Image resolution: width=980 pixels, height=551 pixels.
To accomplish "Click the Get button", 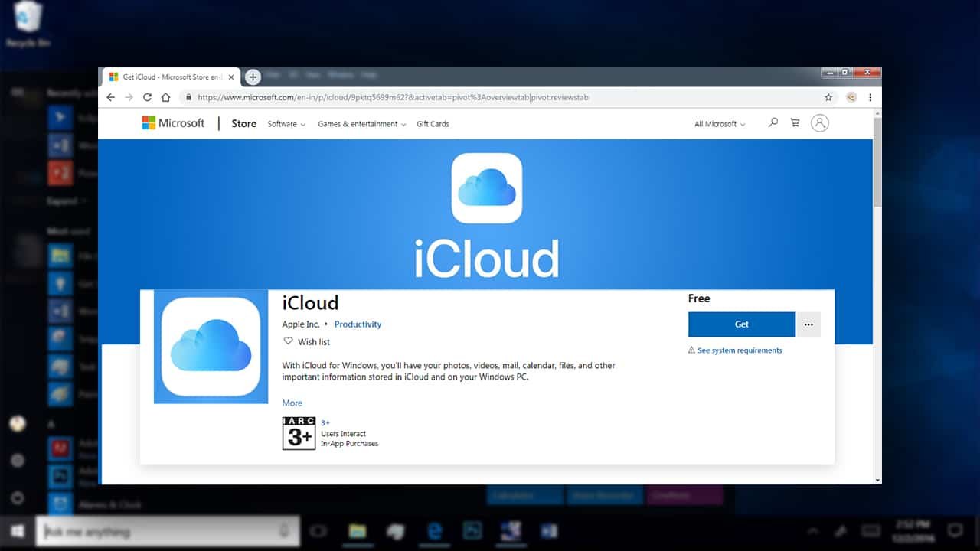I will click(x=742, y=324).
